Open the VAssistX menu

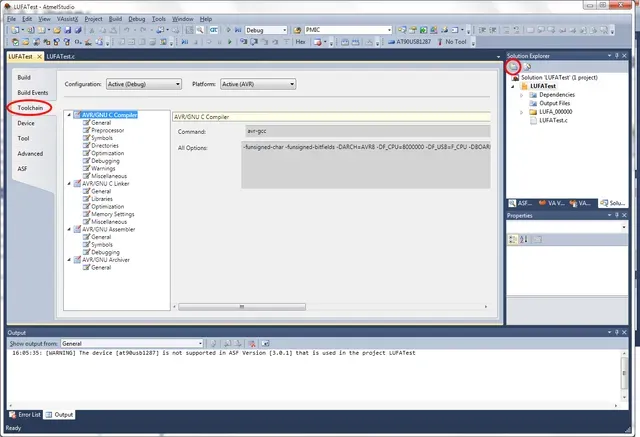(67, 19)
